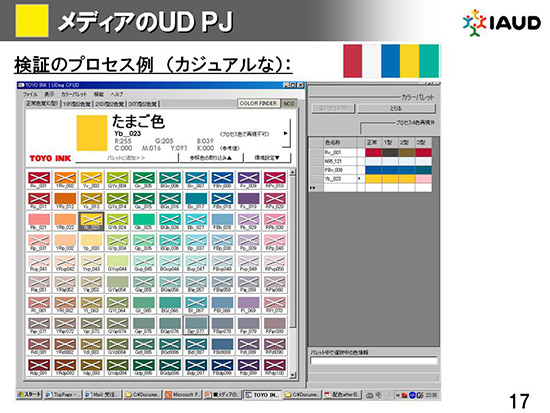The width and height of the screenshot is (550, 413).
Task: Select the PBb_028 light blue swatch
Action: tap(222, 220)
